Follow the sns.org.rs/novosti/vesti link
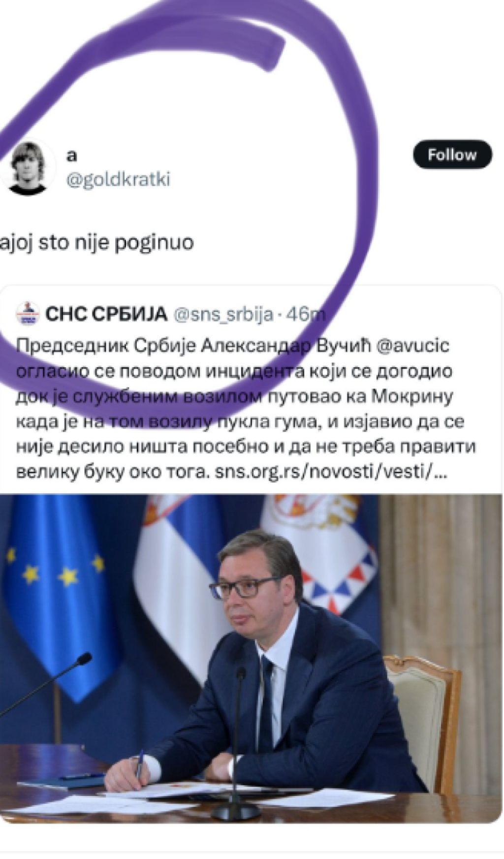This screenshot has width=504, height=859. pos(324,472)
